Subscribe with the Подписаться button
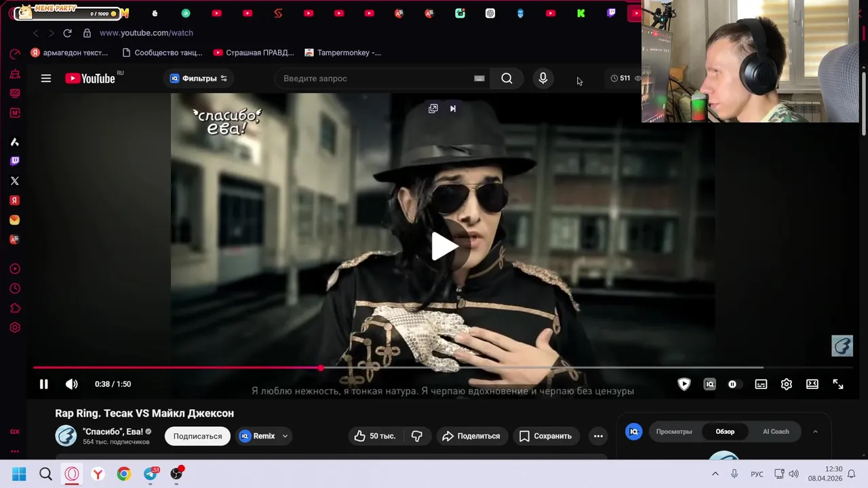 [197, 436]
